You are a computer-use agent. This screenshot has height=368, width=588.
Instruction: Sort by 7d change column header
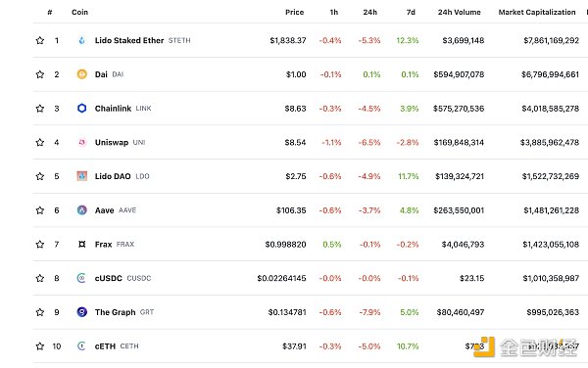tap(411, 12)
